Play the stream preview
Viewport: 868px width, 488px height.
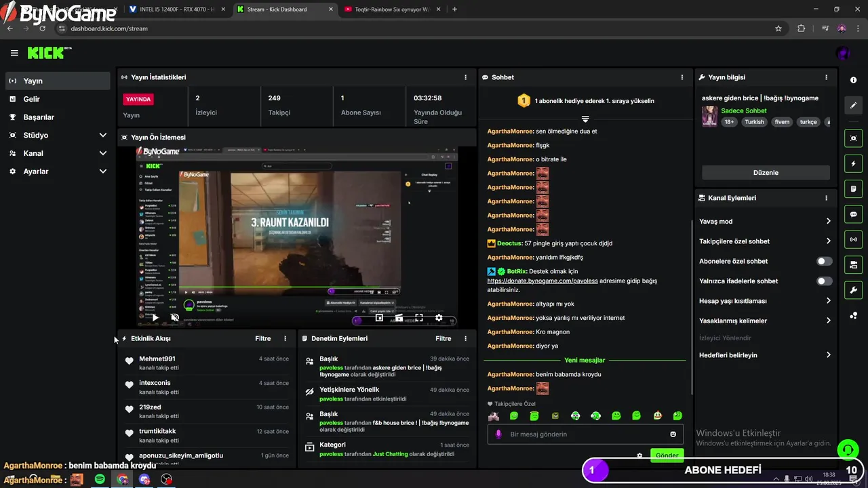pos(155,317)
